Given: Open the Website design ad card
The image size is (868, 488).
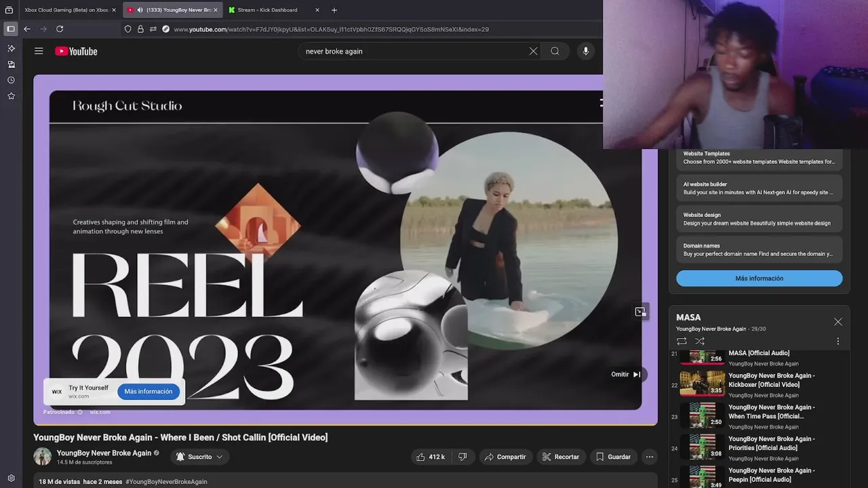Looking at the screenshot, I should (759, 218).
